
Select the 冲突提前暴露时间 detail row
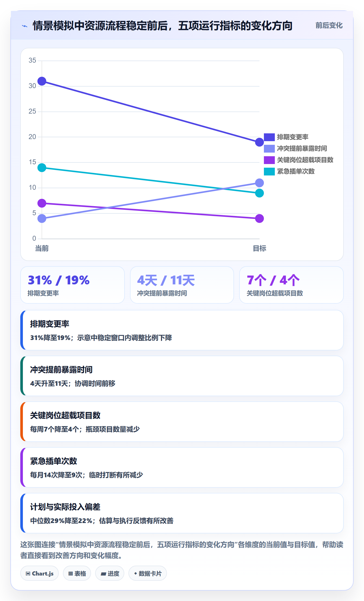pos(182,376)
